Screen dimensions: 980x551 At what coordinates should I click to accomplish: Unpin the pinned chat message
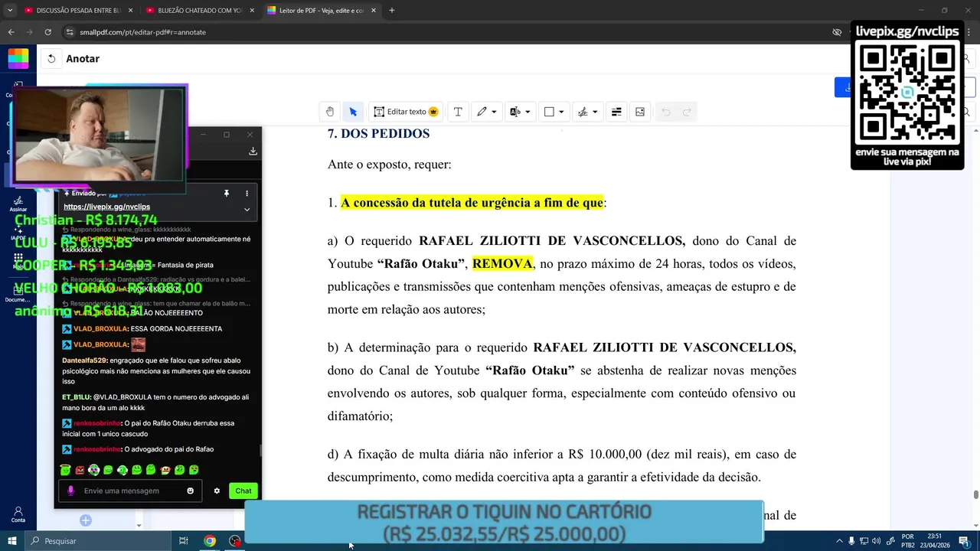pos(227,194)
